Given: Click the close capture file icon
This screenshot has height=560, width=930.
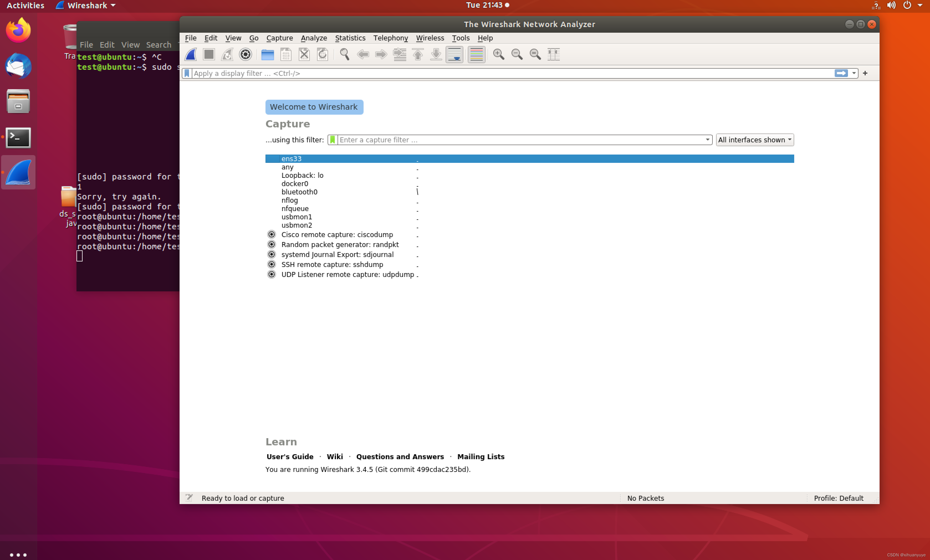Looking at the screenshot, I should pyautogui.click(x=304, y=55).
